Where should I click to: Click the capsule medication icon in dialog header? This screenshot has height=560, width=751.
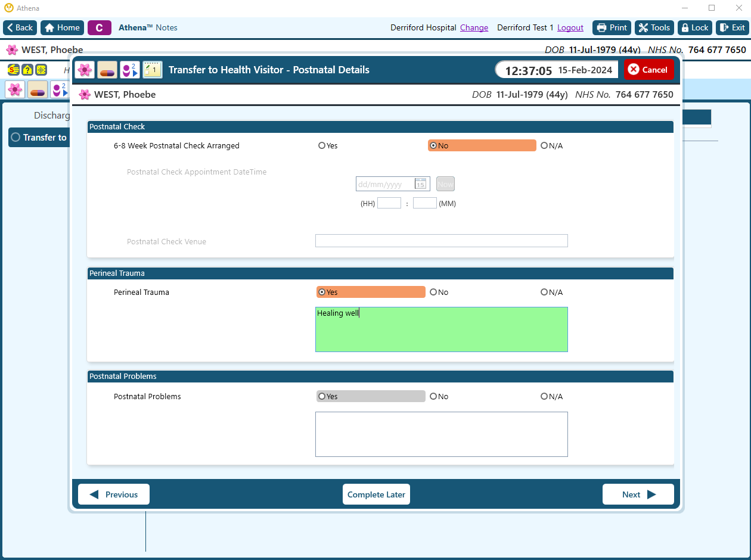click(x=107, y=70)
